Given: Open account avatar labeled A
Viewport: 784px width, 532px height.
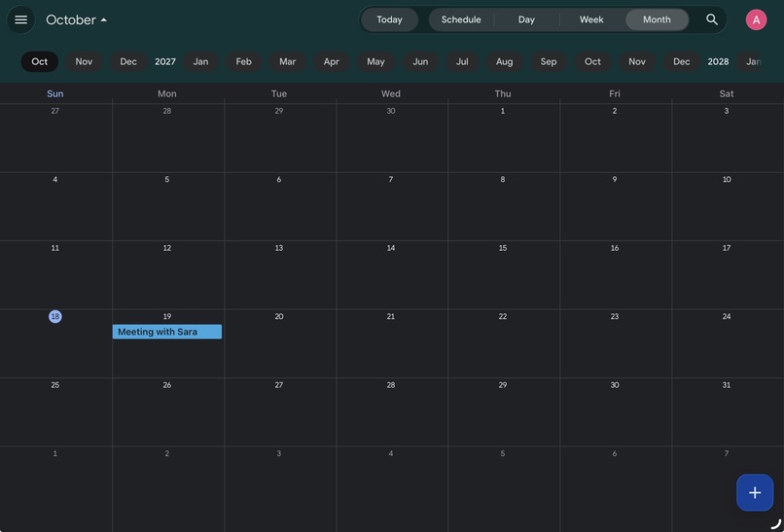Looking at the screenshot, I should point(756,20).
